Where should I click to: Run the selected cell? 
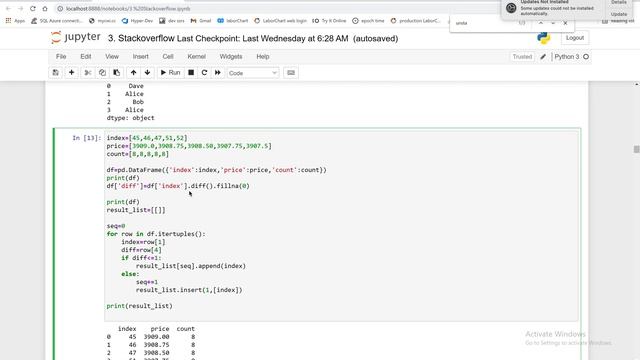coord(171,73)
